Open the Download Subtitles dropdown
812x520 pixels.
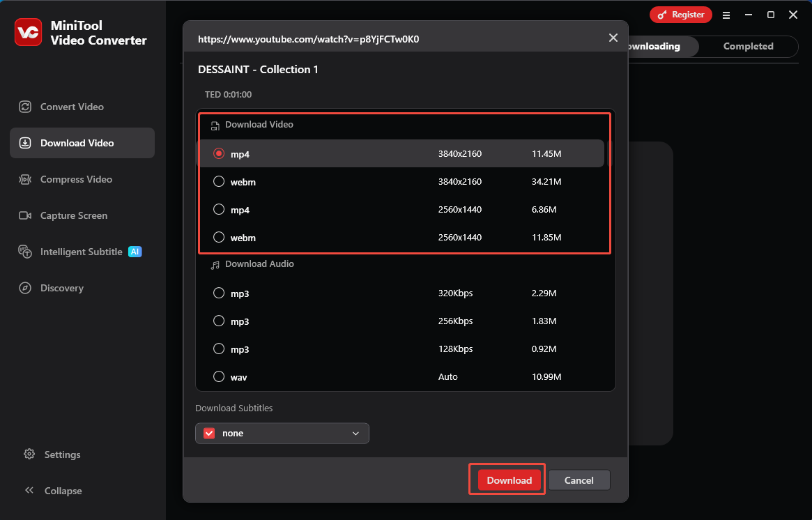pyautogui.click(x=355, y=433)
